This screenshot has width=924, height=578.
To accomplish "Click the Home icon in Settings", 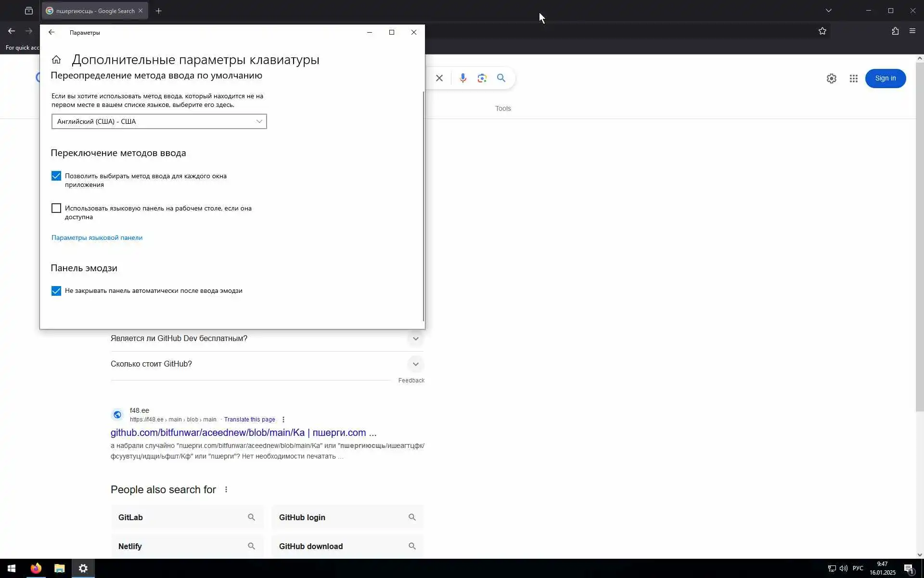I will (x=56, y=60).
